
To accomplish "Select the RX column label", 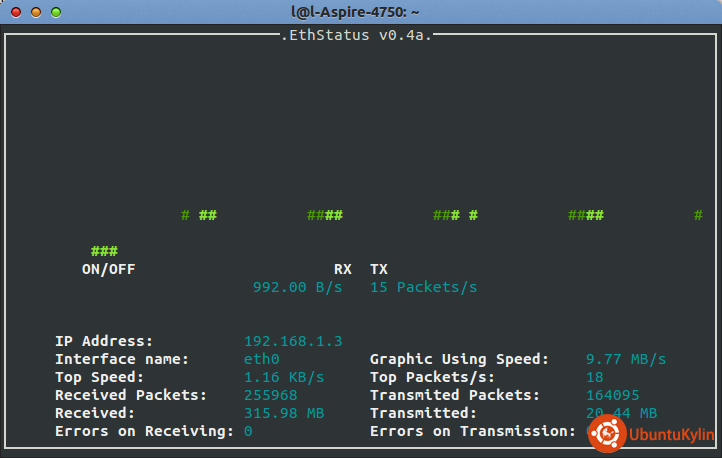I will coord(342,269).
